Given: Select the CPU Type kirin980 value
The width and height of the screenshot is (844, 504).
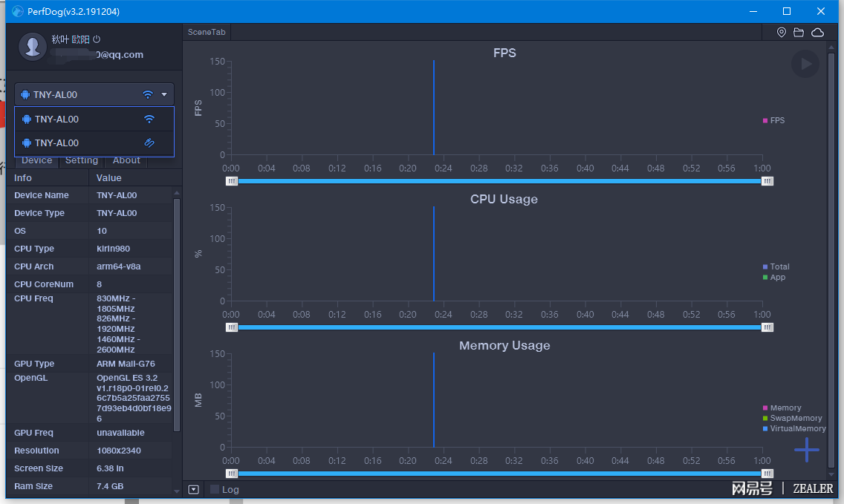Looking at the screenshot, I should pyautogui.click(x=113, y=249).
